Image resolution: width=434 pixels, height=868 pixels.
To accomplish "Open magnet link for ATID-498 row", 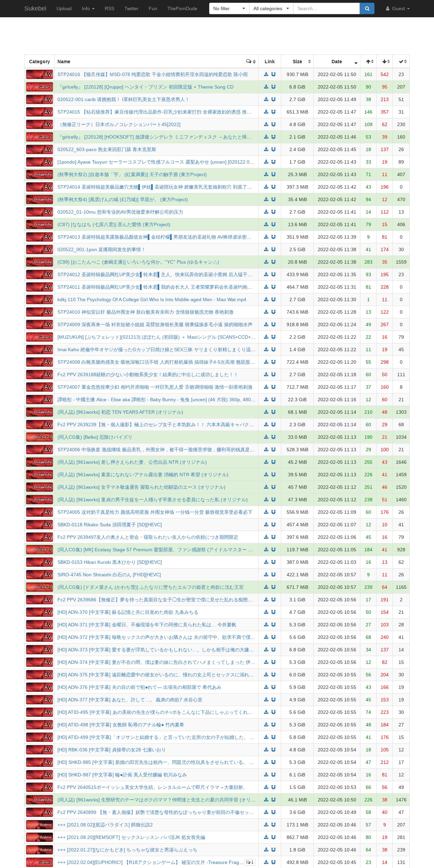I will click(273, 725).
